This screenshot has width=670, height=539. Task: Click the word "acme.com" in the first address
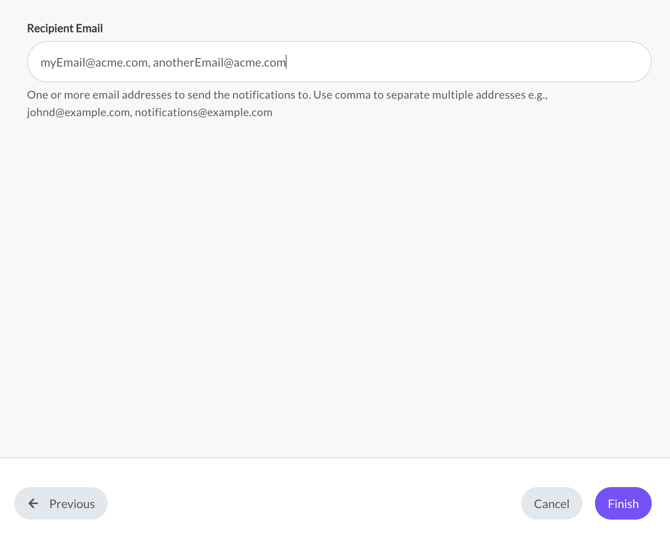click(x=122, y=62)
